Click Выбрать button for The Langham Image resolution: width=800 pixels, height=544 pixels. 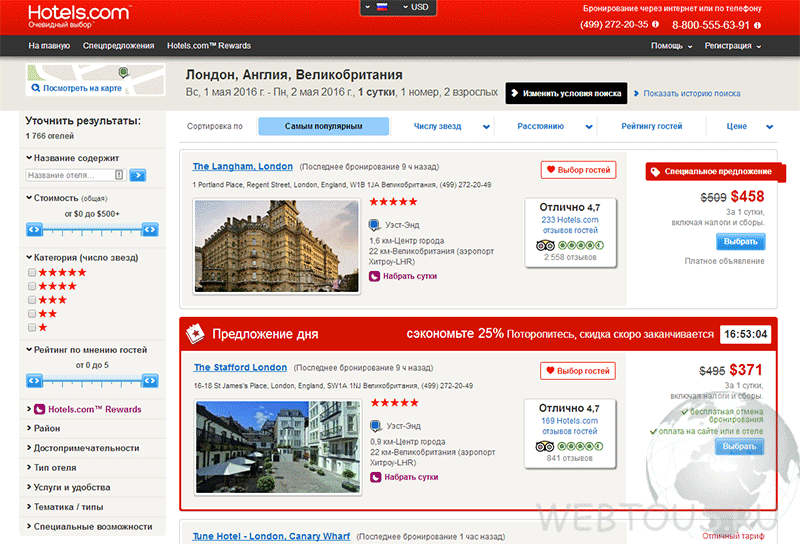click(x=740, y=241)
